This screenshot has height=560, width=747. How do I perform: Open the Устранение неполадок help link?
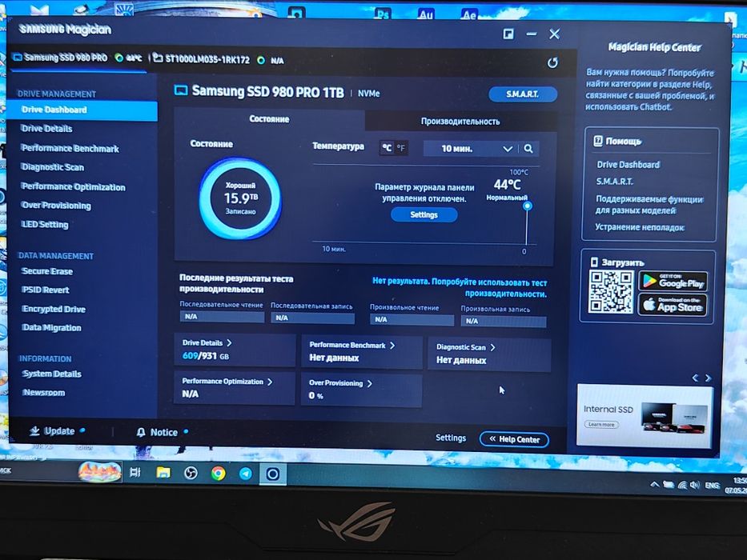click(640, 227)
